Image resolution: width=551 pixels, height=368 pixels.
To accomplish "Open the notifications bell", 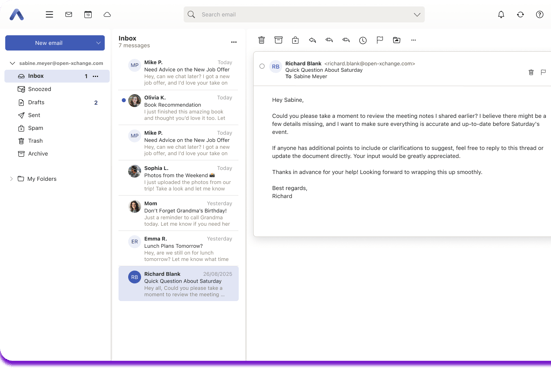I will coord(501,14).
